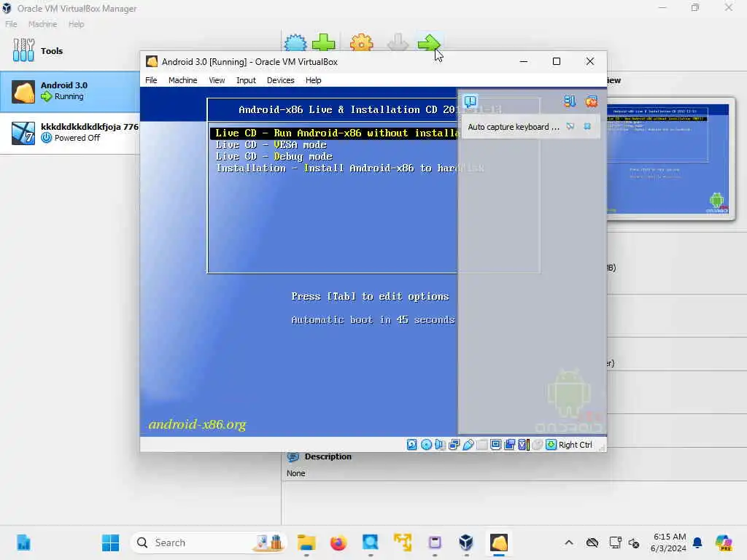Open Machine menu in VirtualBox Manager

point(42,24)
